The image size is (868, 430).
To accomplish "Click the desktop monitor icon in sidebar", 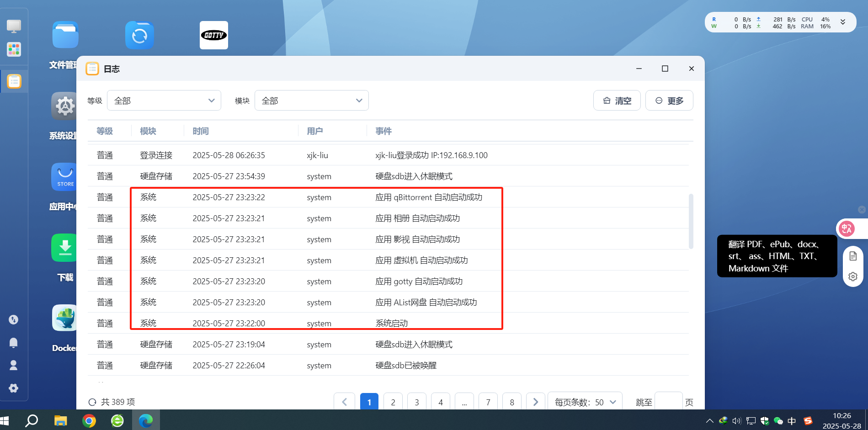I will tap(14, 26).
